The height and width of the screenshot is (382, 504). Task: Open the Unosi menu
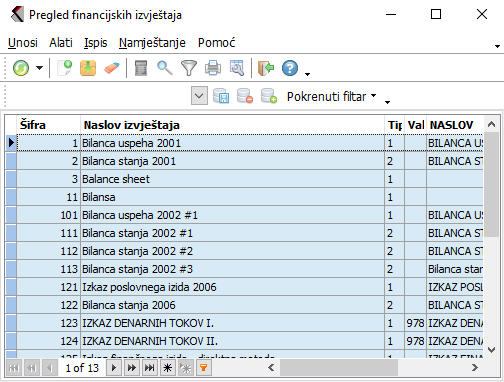[23, 43]
